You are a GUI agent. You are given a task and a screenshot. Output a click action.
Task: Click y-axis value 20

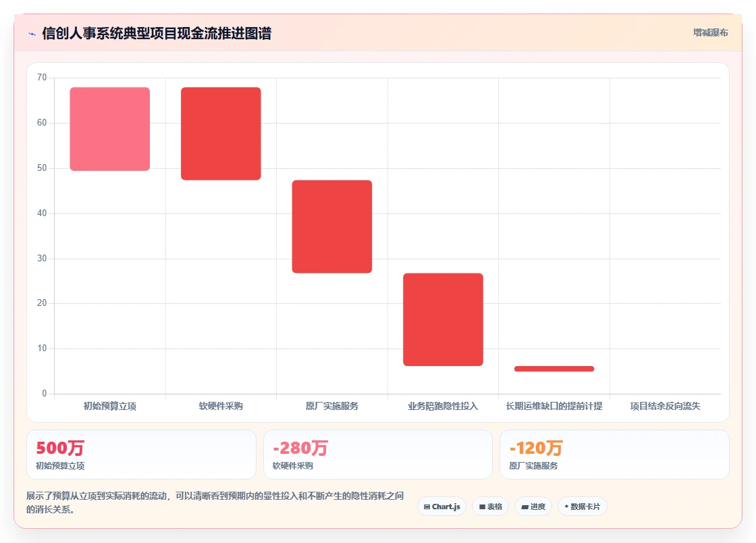click(42, 303)
